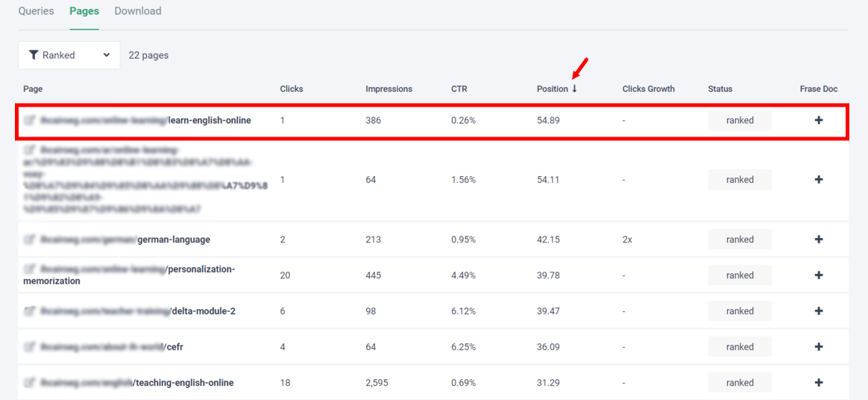This screenshot has height=400, width=868.
Task: Click the CTR value 6.12%
Action: [x=463, y=311]
